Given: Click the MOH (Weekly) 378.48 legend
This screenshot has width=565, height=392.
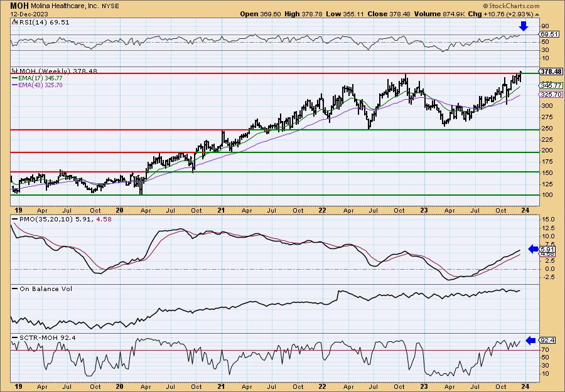Looking at the screenshot, I should (58, 71).
